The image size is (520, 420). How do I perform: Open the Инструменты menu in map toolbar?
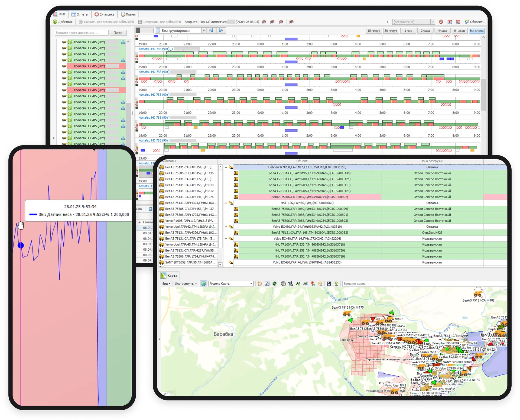click(186, 284)
